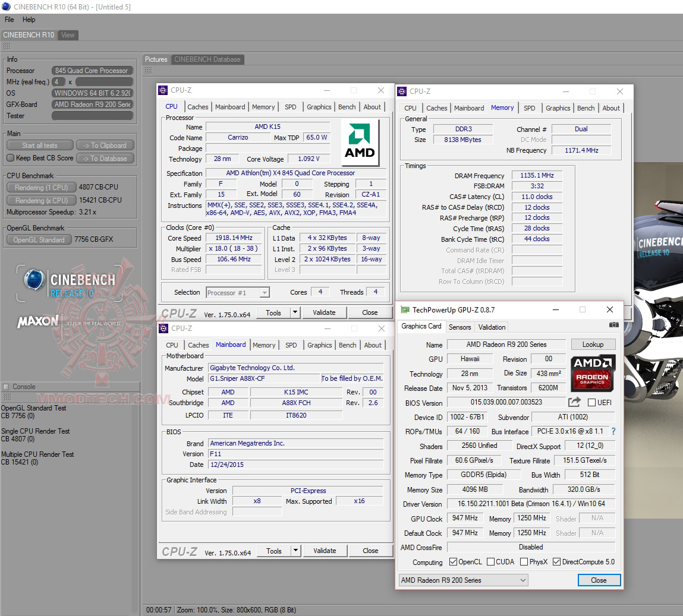Open the Tools dropdown arrow in top CPU-Z

295,312
